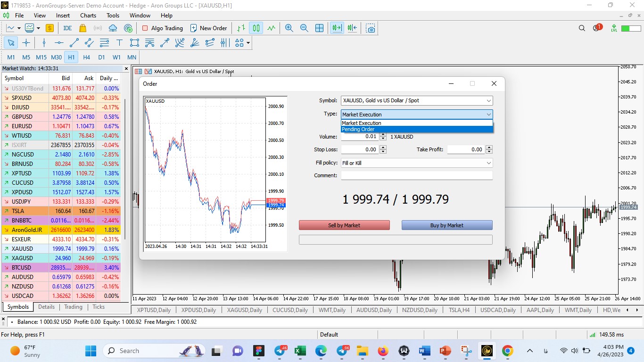Click the Take Profit value field

click(466, 149)
